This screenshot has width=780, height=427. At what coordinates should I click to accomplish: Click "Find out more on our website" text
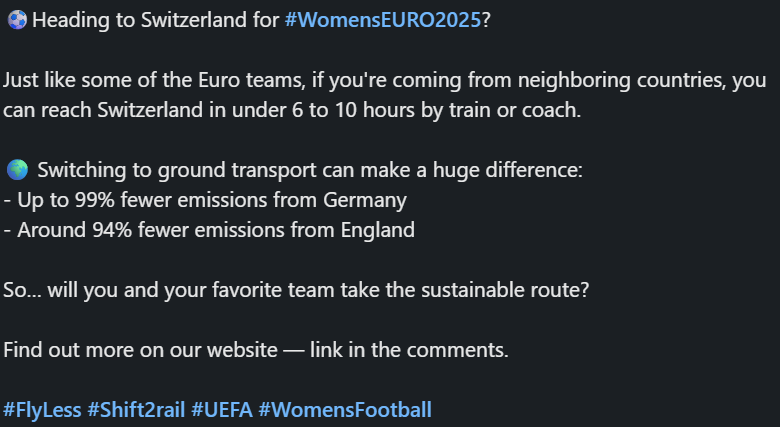click(148, 350)
